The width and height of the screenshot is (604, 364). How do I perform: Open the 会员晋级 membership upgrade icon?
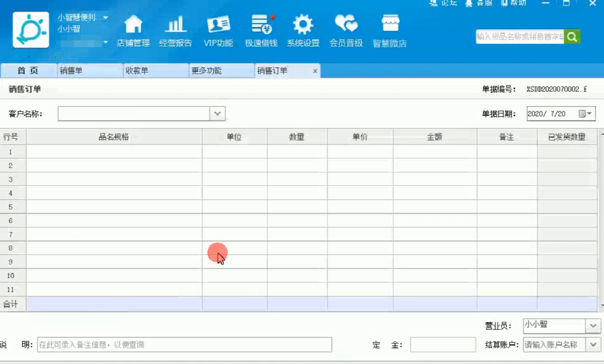tap(346, 30)
